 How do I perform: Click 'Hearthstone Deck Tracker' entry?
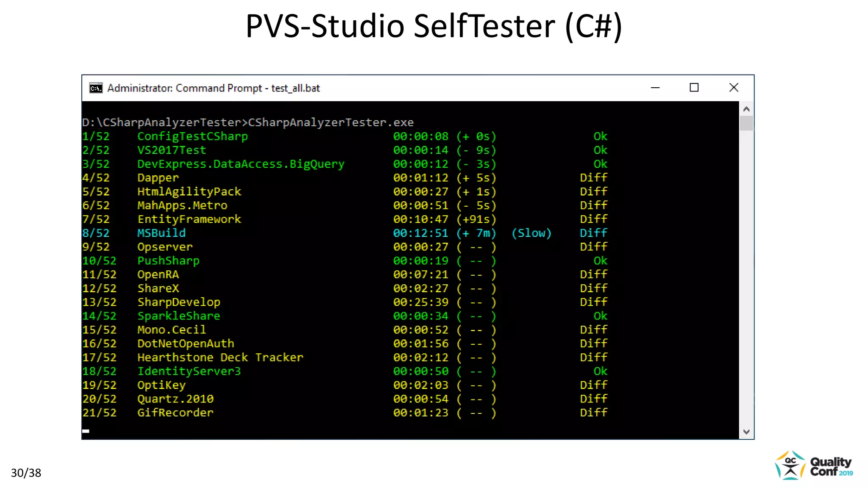point(220,358)
